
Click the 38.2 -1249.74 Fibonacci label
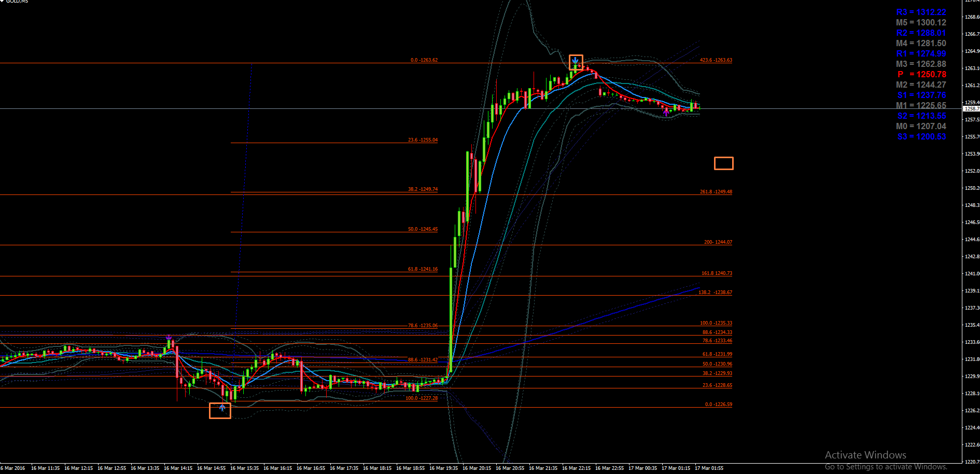pyautogui.click(x=423, y=189)
